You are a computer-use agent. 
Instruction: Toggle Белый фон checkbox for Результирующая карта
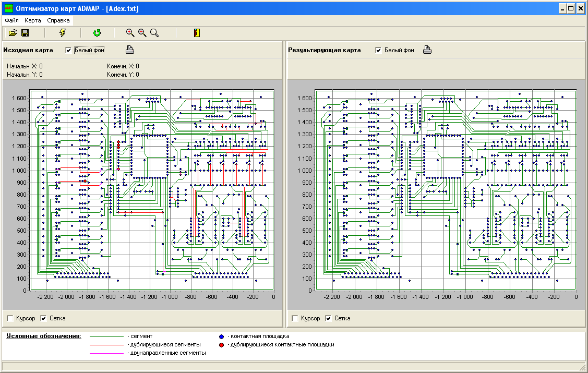[378, 51]
